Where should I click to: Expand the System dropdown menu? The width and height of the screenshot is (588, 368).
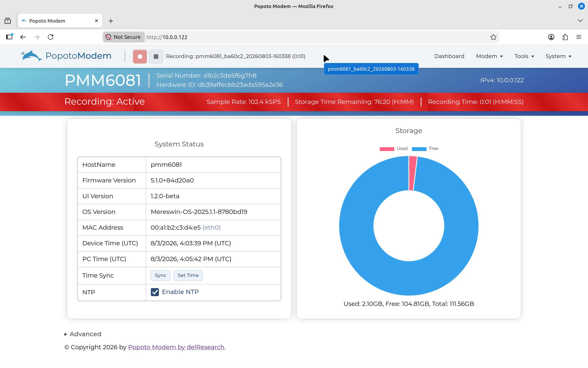tap(558, 56)
